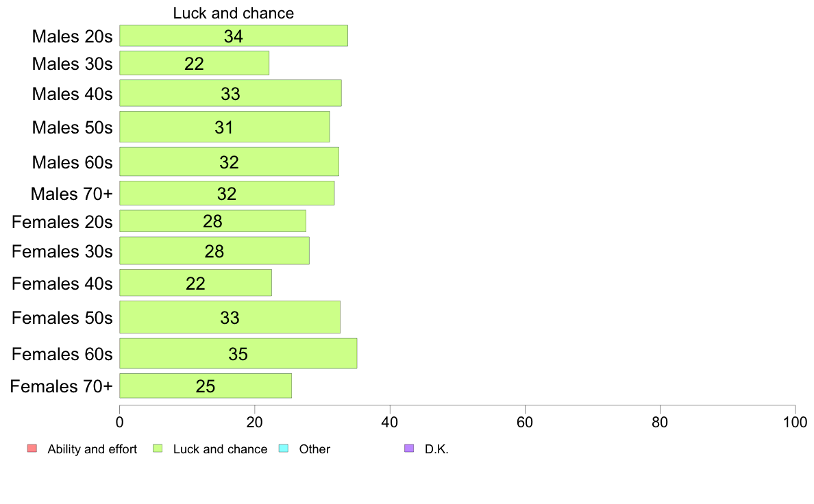Viewport: 814px width, 504px height.
Task: Select the Females 50s bar labeled 33
Action: click(230, 317)
